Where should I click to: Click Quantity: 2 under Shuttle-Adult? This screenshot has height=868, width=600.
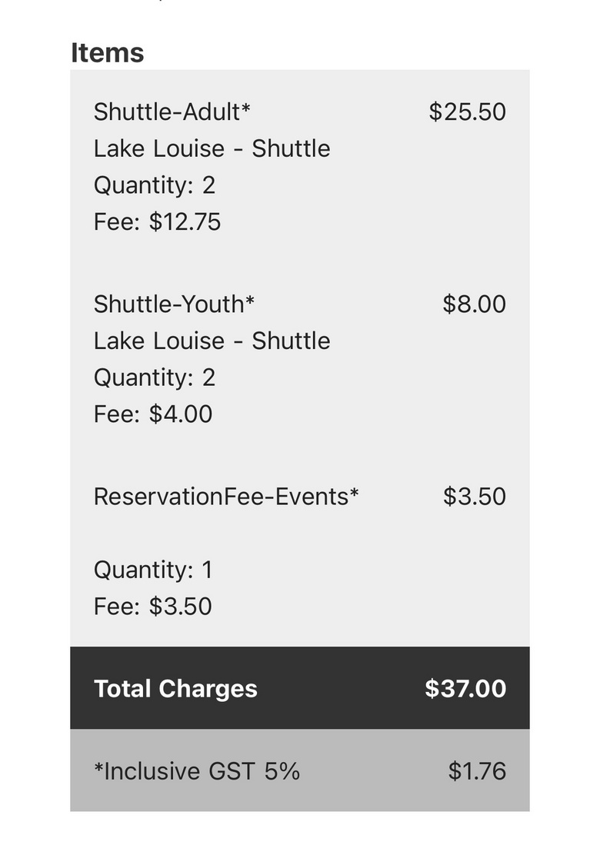pyautogui.click(x=155, y=185)
